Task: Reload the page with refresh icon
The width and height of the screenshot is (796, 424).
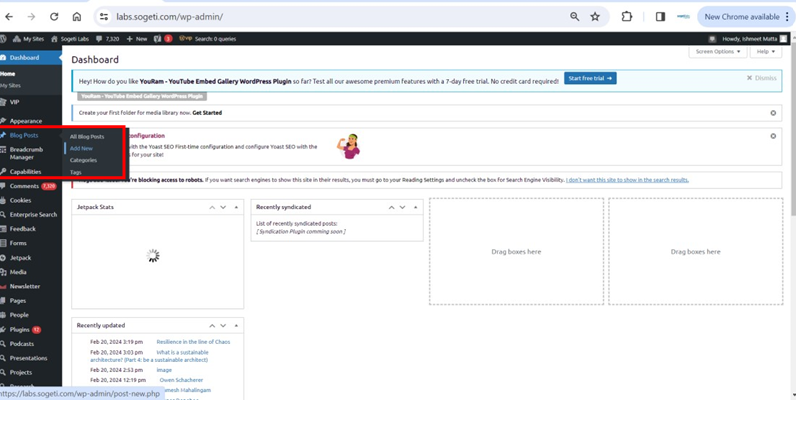Action: click(x=54, y=17)
